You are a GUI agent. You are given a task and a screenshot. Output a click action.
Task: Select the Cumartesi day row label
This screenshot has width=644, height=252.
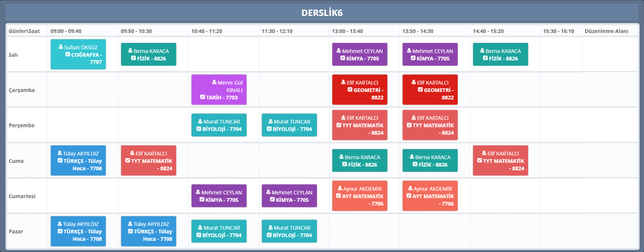[22, 196]
